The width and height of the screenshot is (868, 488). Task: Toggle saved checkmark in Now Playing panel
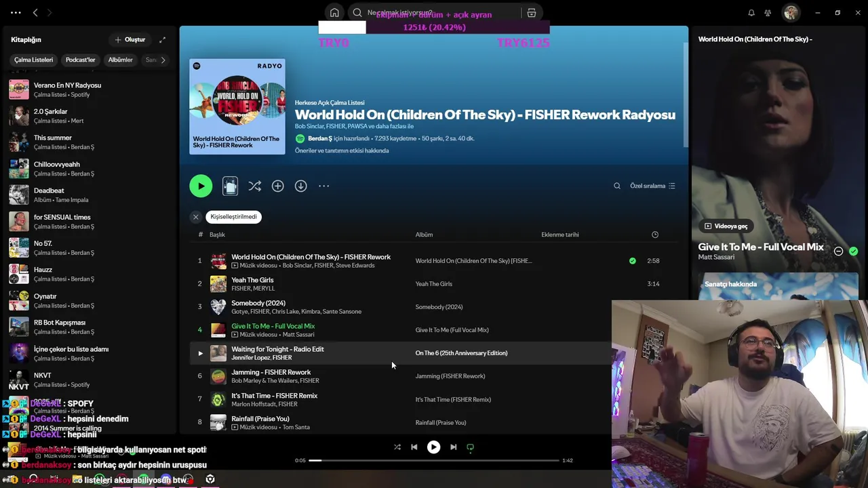click(x=854, y=251)
